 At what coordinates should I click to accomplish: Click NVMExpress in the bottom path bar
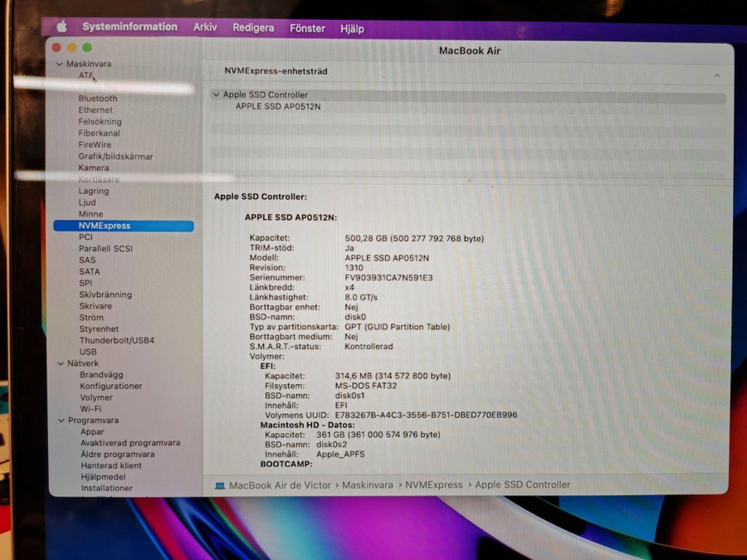click(436, 485)
